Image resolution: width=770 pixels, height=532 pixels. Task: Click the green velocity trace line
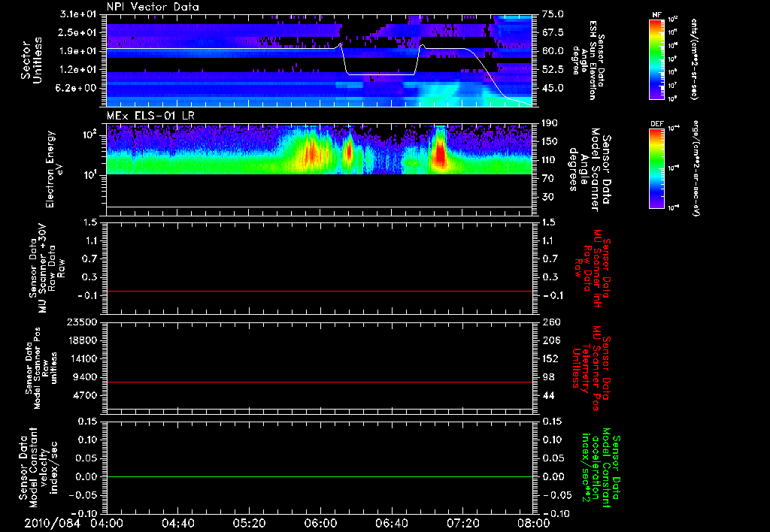click(x=320, y=476)
